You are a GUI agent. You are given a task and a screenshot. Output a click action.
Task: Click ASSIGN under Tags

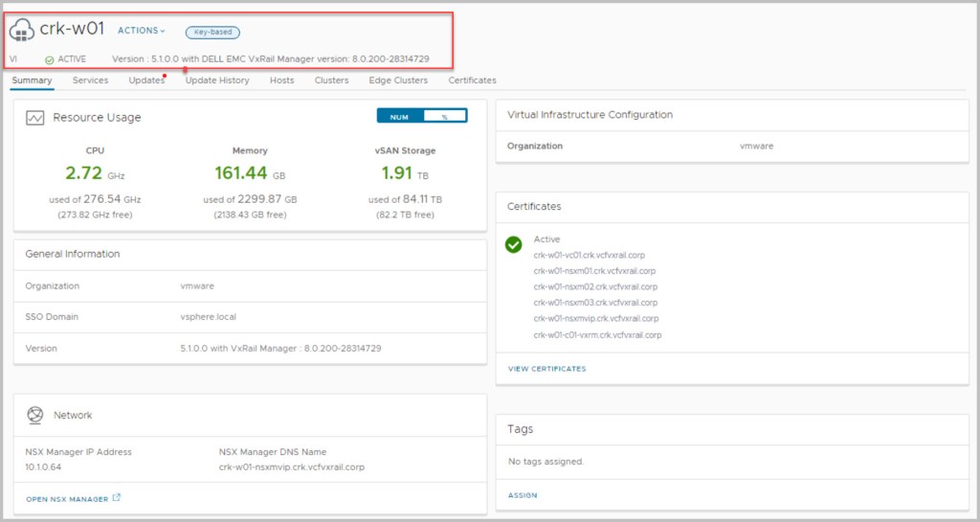pyautogui.click(x=522, y=495)
